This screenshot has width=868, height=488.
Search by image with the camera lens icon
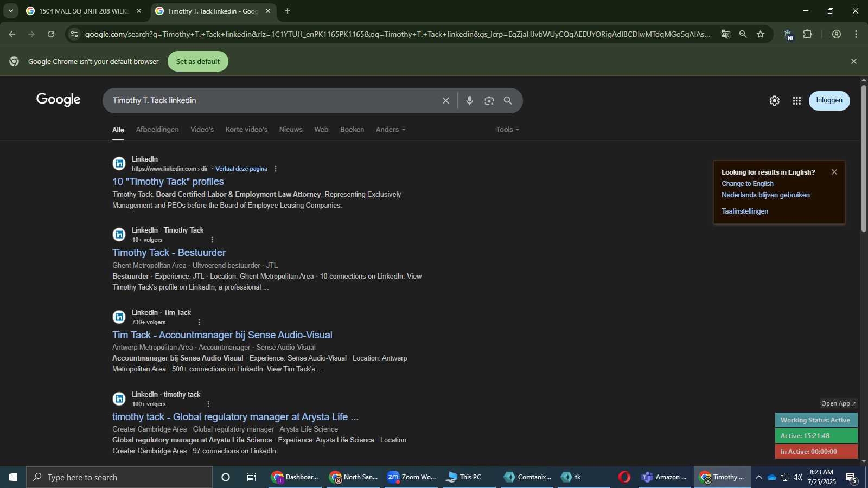[x=489, y=100]
